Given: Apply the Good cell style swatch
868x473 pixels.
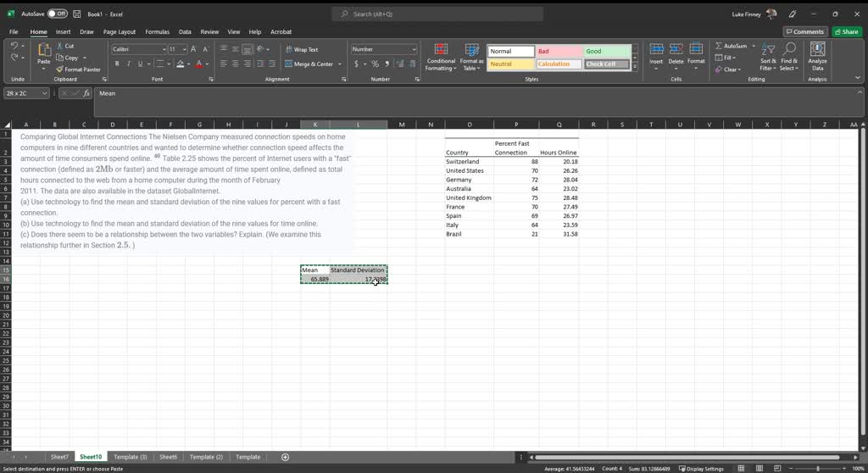Looking at the screenshot, I should click(x=607, y=51).
